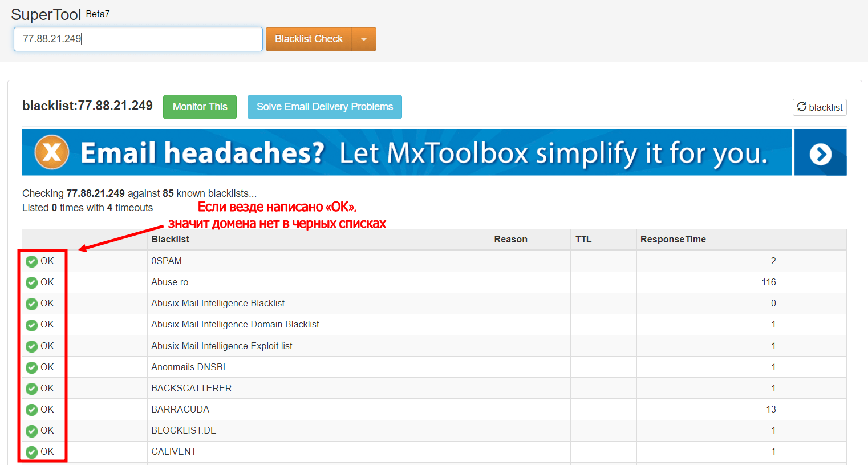Click the green Monitor This button
The image size is (868, 465).
pyautogui.click(x=200, y=107)
